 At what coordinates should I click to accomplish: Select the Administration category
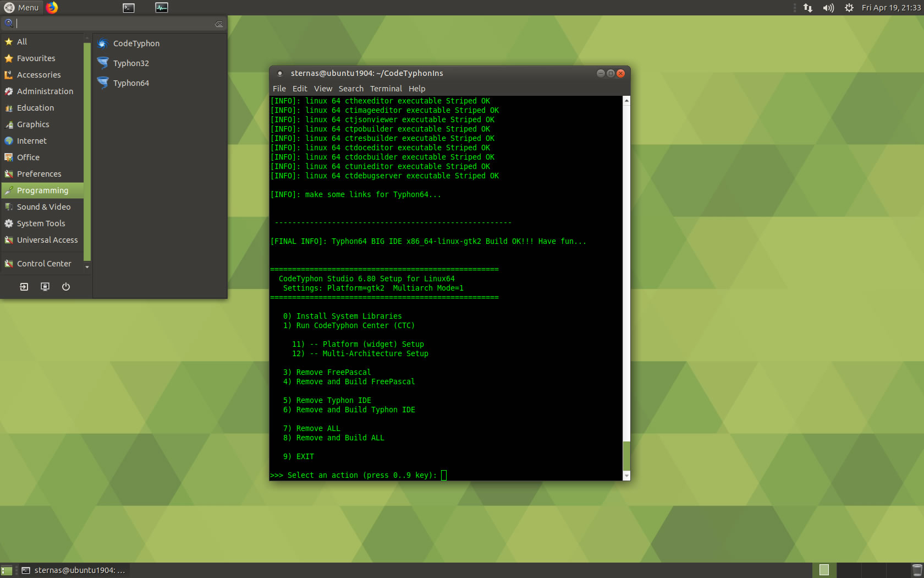[42, 91]
